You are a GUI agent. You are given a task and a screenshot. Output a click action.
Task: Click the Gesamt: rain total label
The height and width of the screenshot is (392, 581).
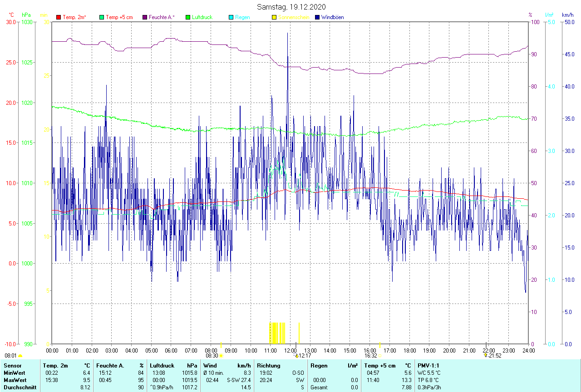click(320, 387)
